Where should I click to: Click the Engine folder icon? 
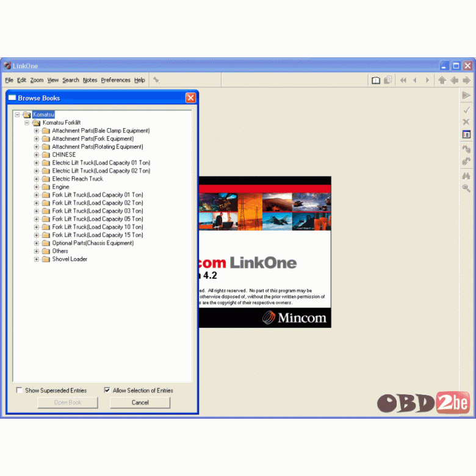(46, 187)
